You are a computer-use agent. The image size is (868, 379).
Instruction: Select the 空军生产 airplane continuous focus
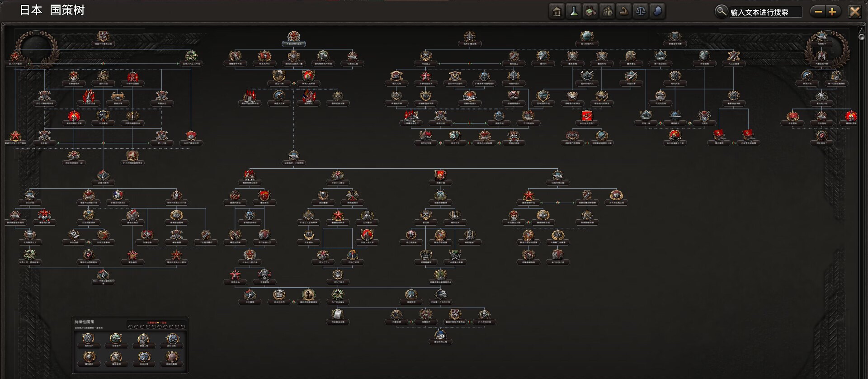point(116,341)
